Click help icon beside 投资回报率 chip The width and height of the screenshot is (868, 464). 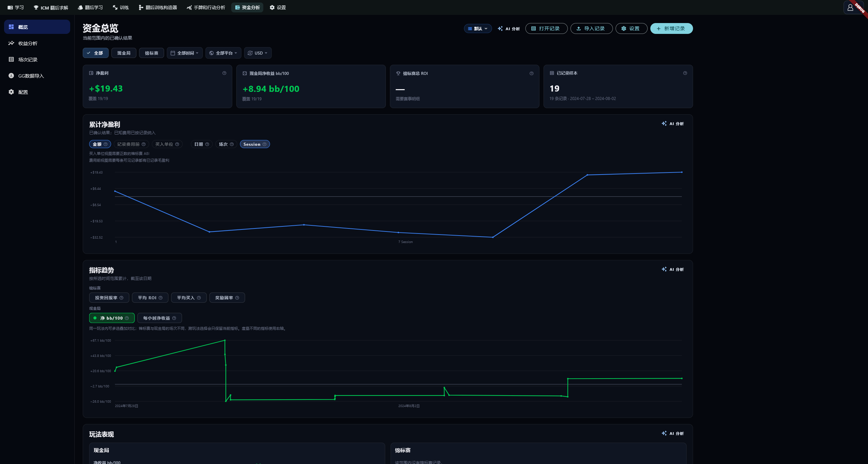click(121, 298)
